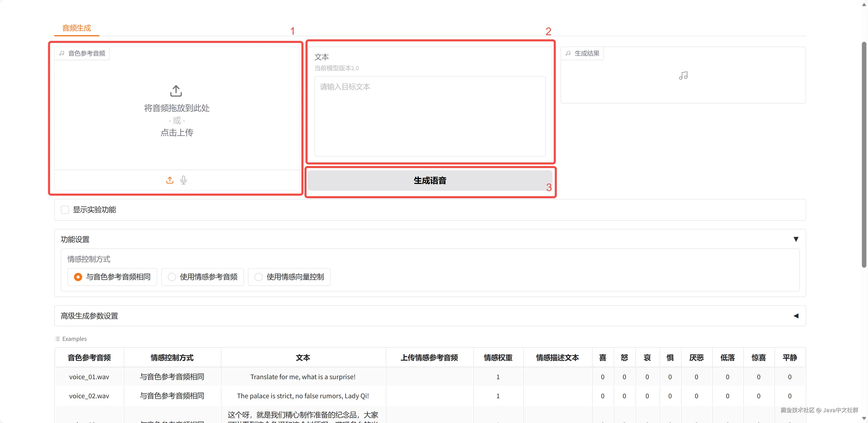
Task: Select 使用情感向量控制 radio option
Action: click(258, 277)
